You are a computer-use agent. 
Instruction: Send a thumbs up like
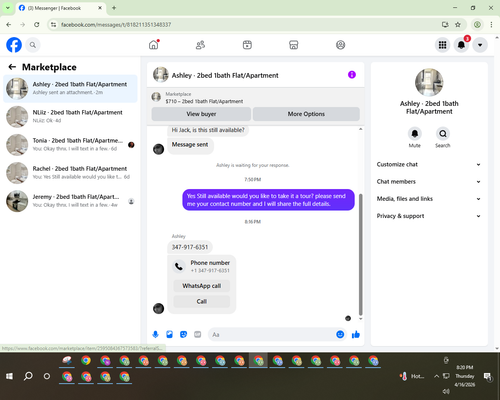pyautogui.click(x=356, y=334)
